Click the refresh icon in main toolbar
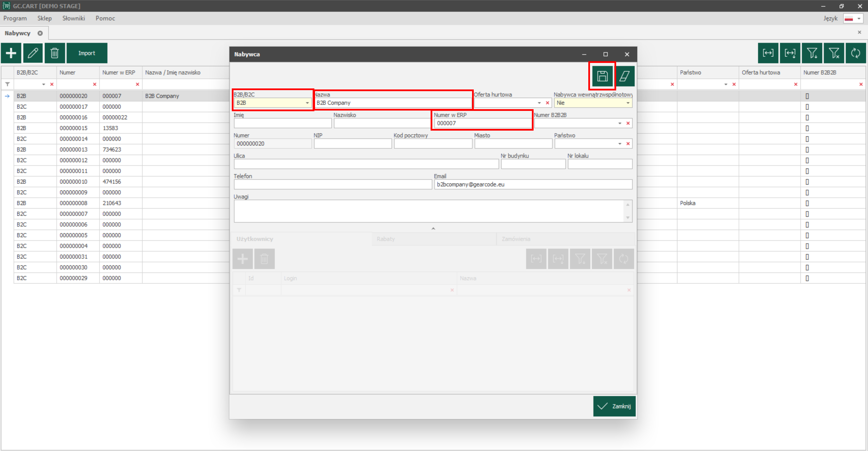This screenshot has width=868, height=451. coord(855,53)
